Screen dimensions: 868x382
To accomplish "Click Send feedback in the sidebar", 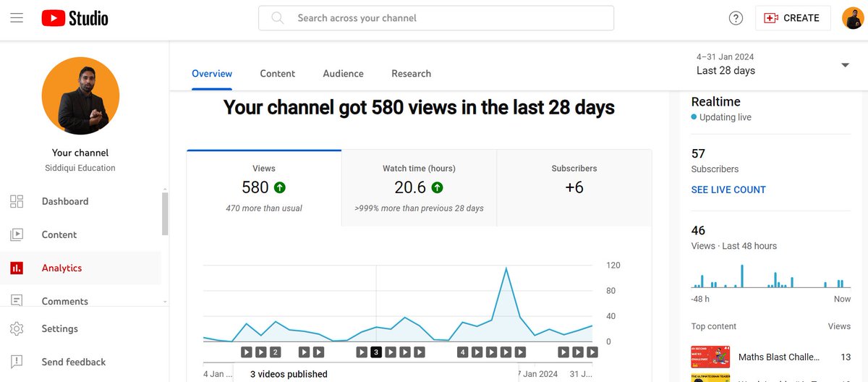I will click(80, 362).
